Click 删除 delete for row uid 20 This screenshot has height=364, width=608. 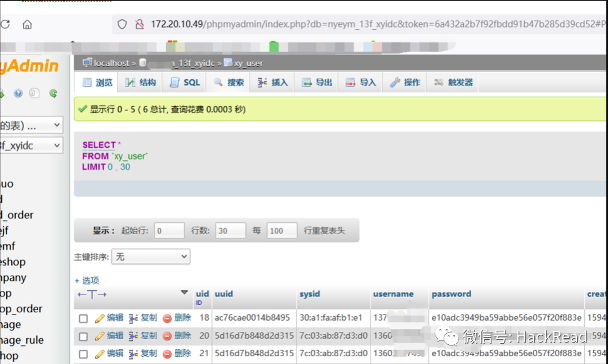(177, 336)
